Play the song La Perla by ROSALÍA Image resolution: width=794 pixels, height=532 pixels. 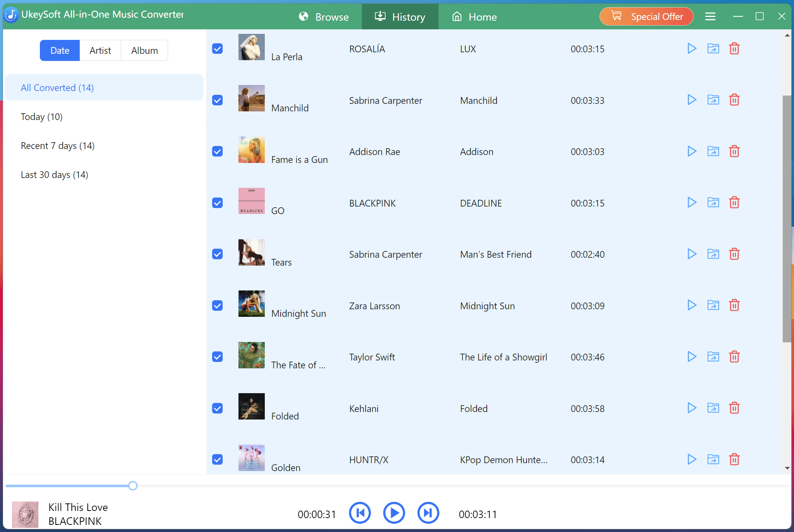[691, 49]
